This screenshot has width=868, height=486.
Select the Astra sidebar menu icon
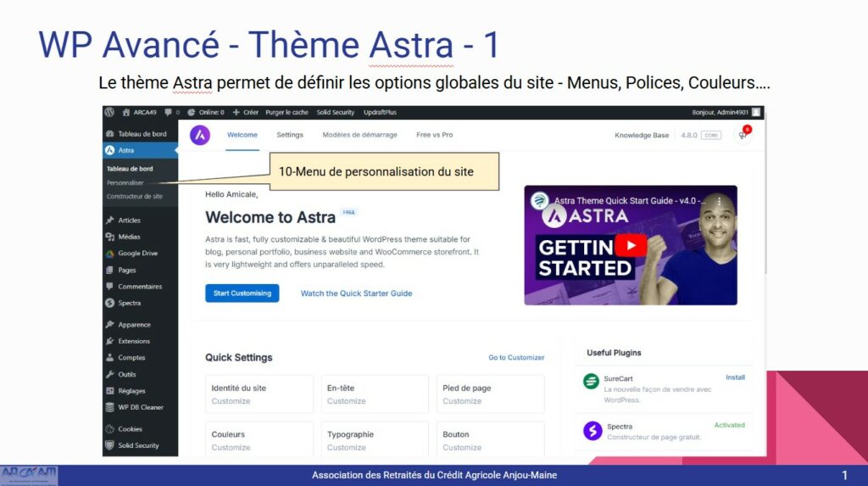pos(109,150)
